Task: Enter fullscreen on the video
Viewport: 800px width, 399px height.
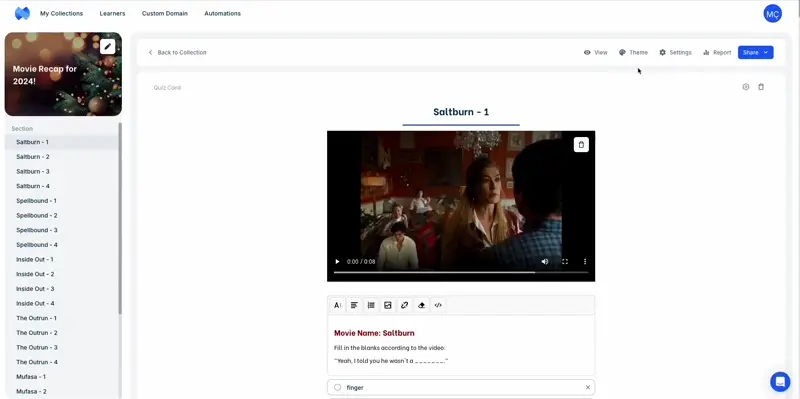Action: click(x=565, y=261)
